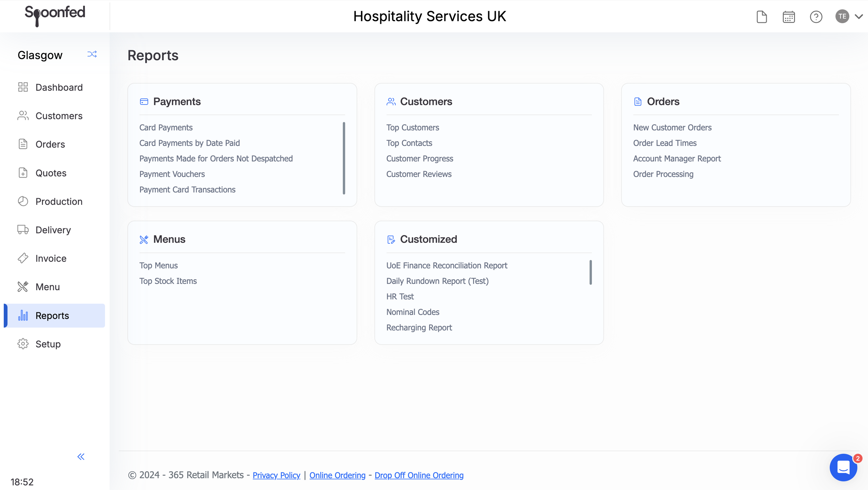This screenshot has height=490, width=868.
Task: Open Customer Reviews report
Action: 418,174
